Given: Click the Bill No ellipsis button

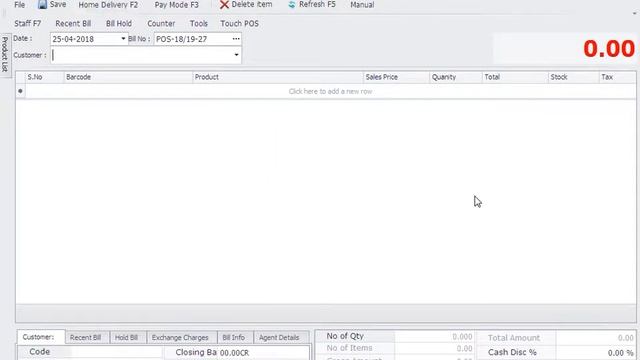Looking at the screenshot, I should [236, 39].
